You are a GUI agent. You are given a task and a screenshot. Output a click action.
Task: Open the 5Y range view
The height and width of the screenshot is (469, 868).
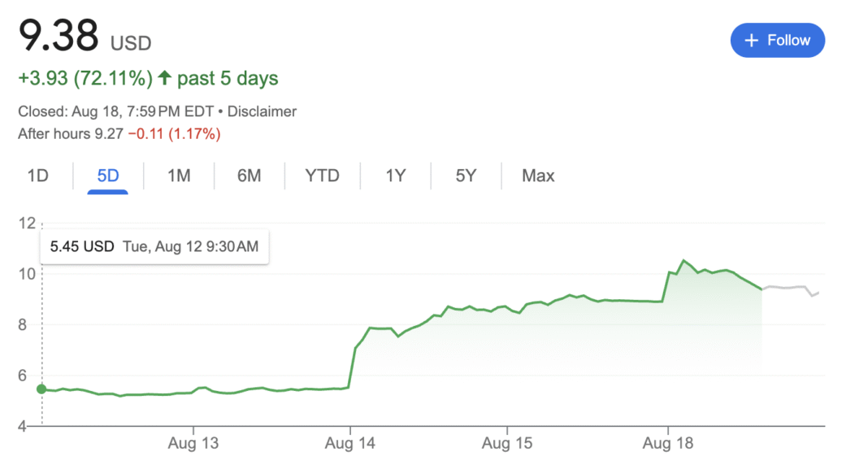466,176
